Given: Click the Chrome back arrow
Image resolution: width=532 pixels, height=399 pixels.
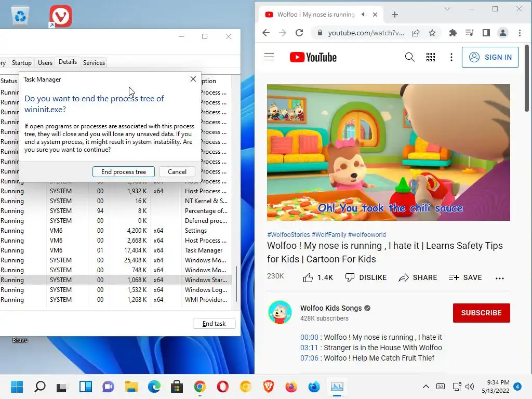Looking at the screenshot, I should point(266,33).
